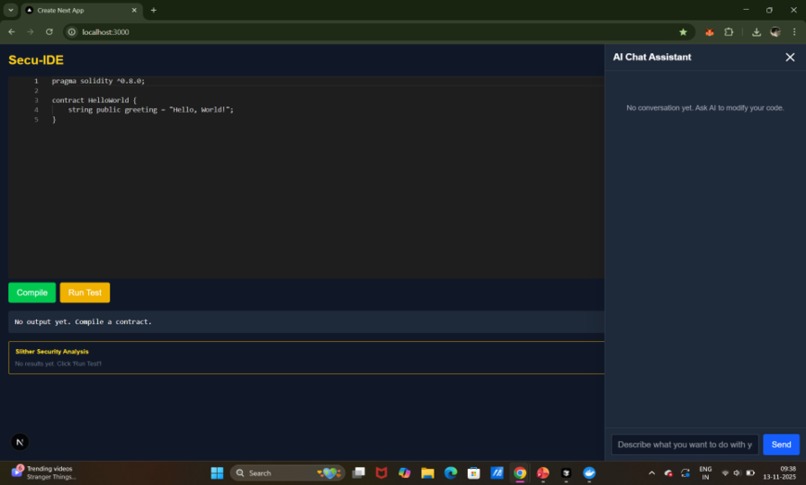The image size is (806, 485).
Task: Open the Extensions puzzle menu
Action: [x=728, y=32]
